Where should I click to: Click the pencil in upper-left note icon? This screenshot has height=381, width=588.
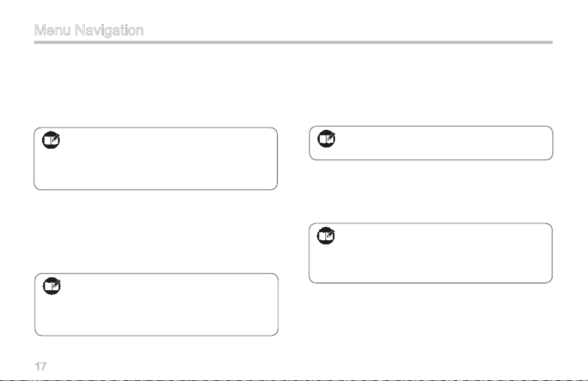(x=55, y=139)
